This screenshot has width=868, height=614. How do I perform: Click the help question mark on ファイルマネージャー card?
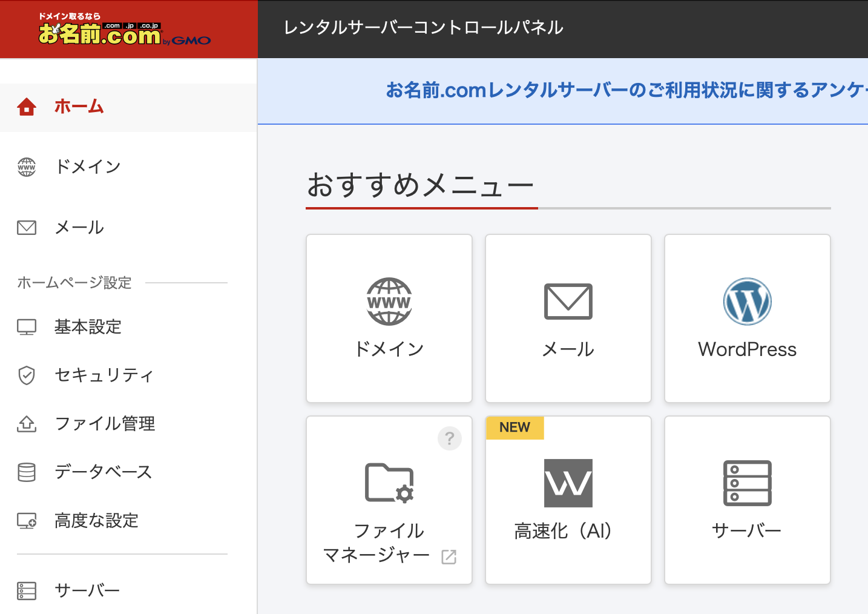450,438
